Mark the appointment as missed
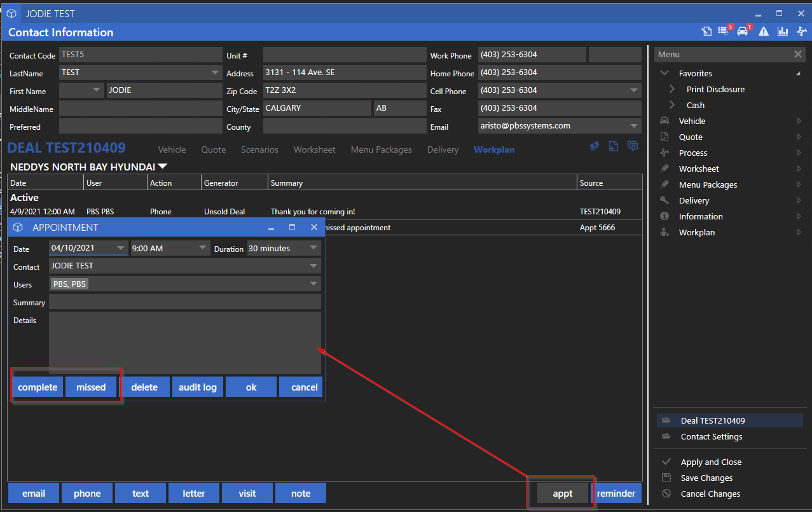 click(x=91, y=387)
